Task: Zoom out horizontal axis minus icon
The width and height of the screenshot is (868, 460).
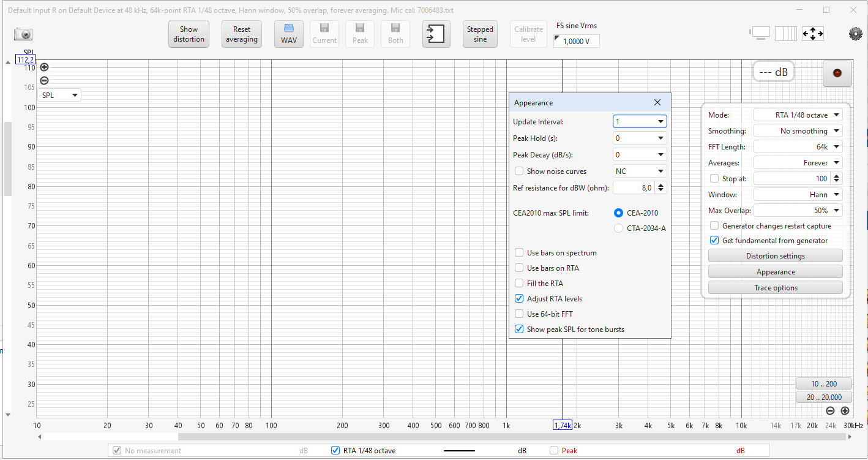Action: pos(830,411)
